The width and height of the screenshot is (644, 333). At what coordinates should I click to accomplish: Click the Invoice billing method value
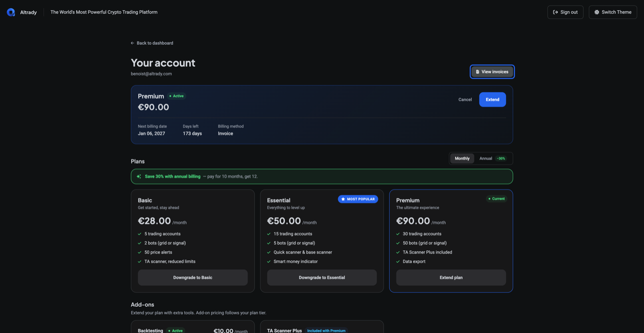pos(225,134)
